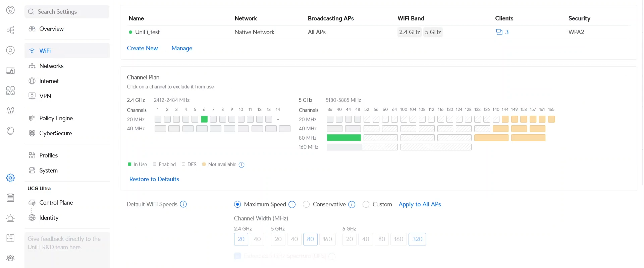
Task: Click info icon next to Conservative option
Action: (352, 205)
